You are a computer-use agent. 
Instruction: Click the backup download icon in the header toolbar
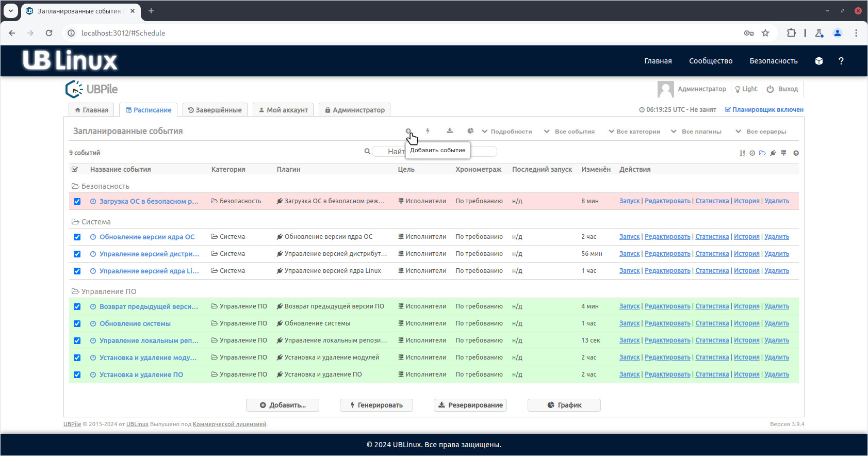(450, 131)
